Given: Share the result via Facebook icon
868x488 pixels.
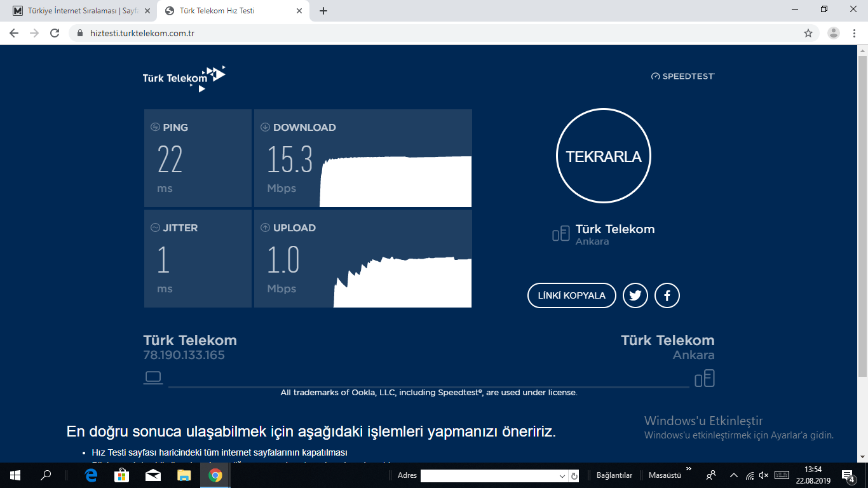Looking at the screenshot, I should click(x=667, y=295).
